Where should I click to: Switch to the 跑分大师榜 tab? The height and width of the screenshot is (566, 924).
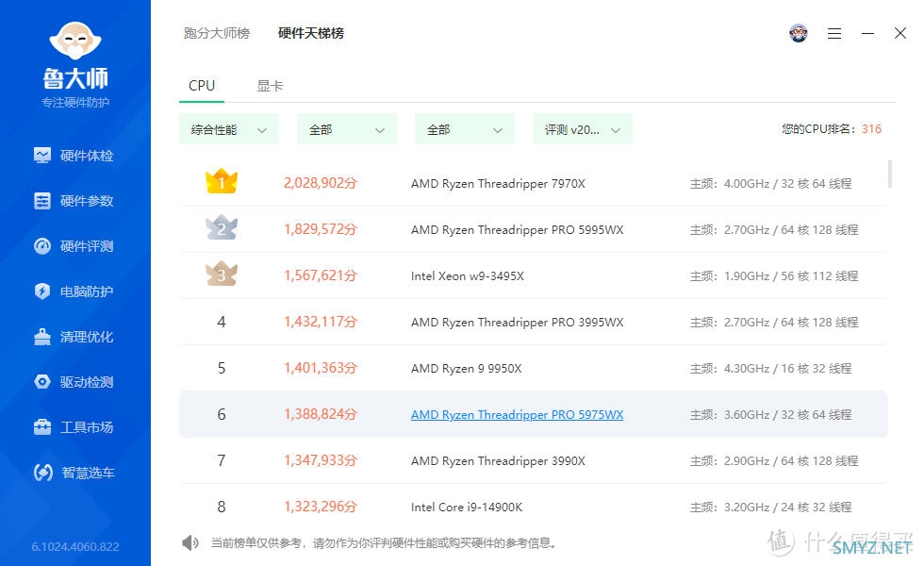(217, 33)
